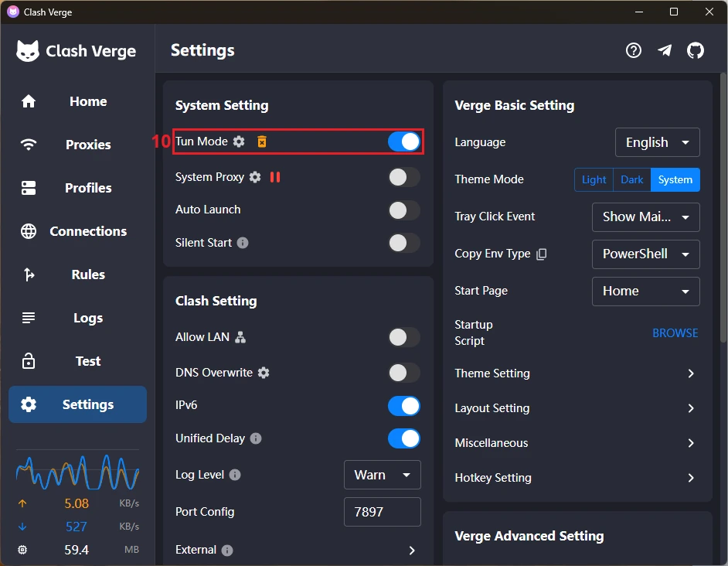The height and width of the screenshot is (566, 728).
Task: Click the DNS Overwrite gear icon
Action: click(264, 373)
